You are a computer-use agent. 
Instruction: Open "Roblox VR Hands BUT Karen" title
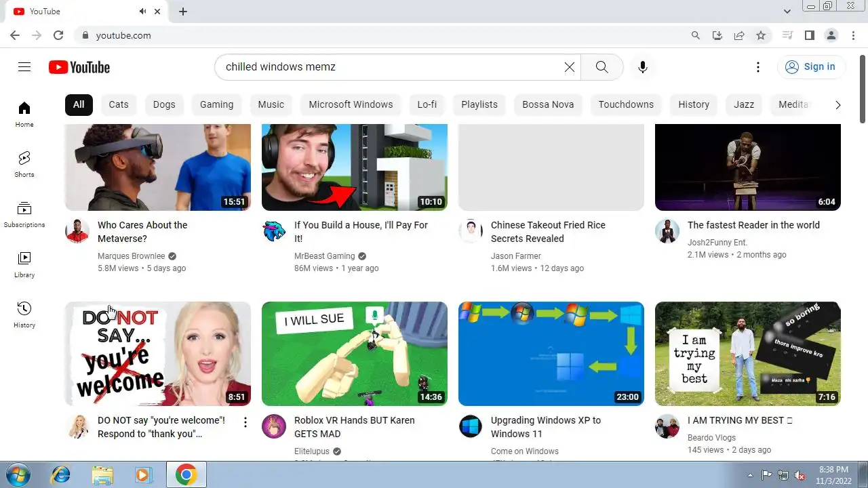click(354, 427)
